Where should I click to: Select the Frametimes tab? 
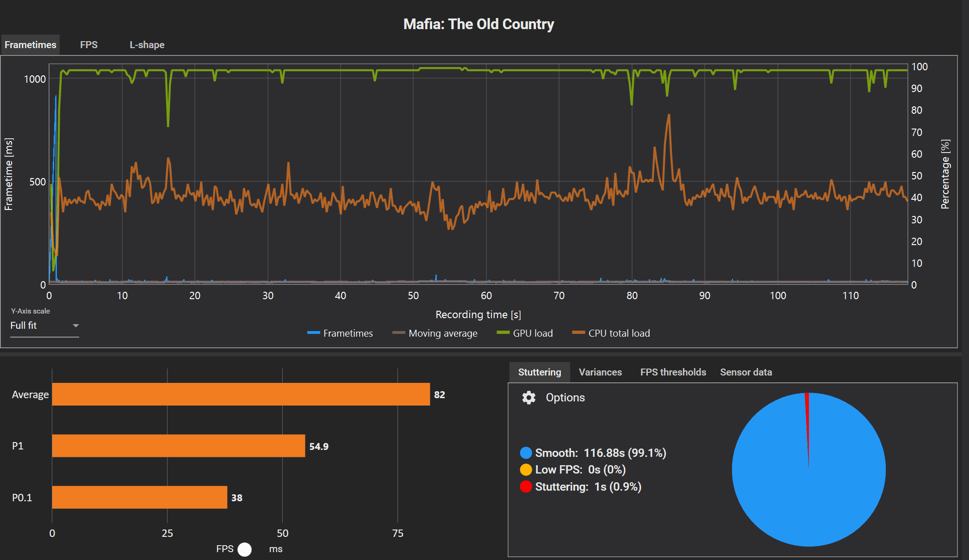[31, 45]
